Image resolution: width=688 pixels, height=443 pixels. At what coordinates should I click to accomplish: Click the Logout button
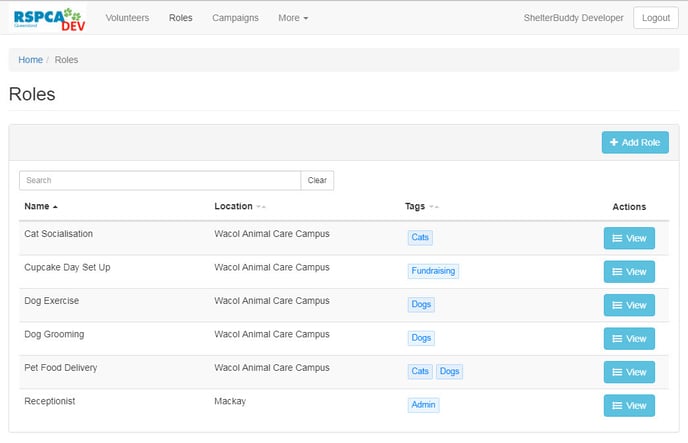click(656, 18)
